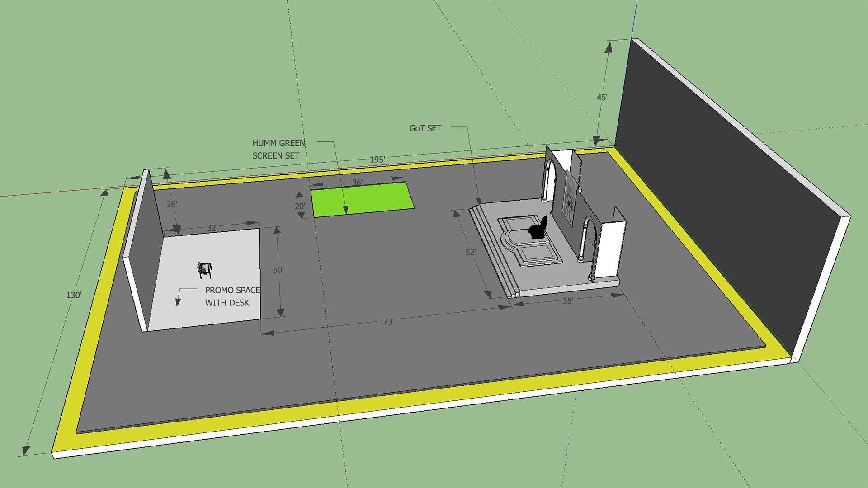Screen dimensions: 868x488
Task: Click the 32' promo space width dimension
Action: pos(212,228)
